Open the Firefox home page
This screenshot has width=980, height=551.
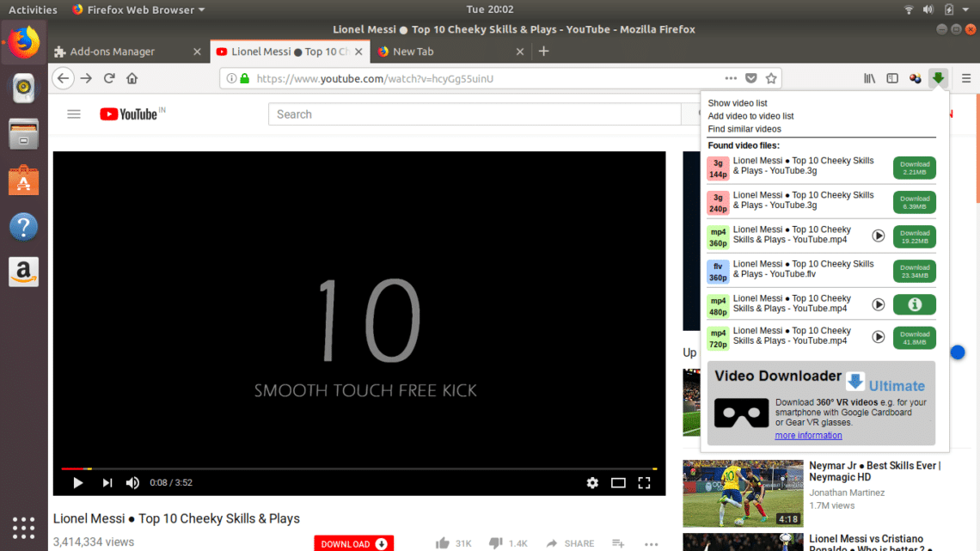click(x=132, y=78)
